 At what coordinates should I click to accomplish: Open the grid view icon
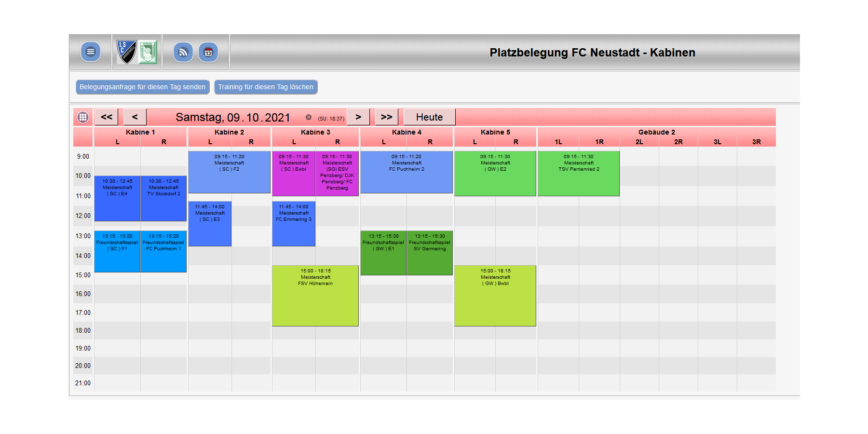click(83, 117)
